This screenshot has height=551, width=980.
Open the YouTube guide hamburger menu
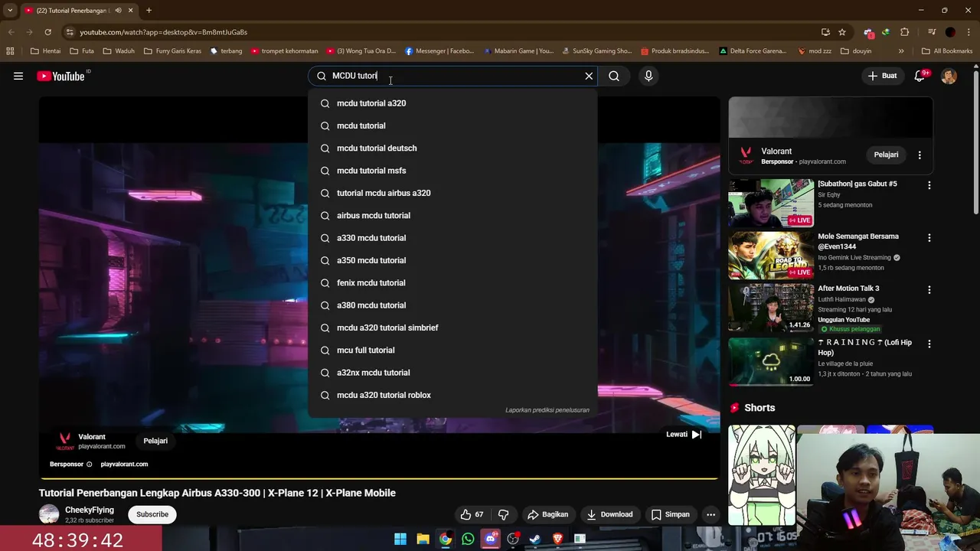(18, 76)
